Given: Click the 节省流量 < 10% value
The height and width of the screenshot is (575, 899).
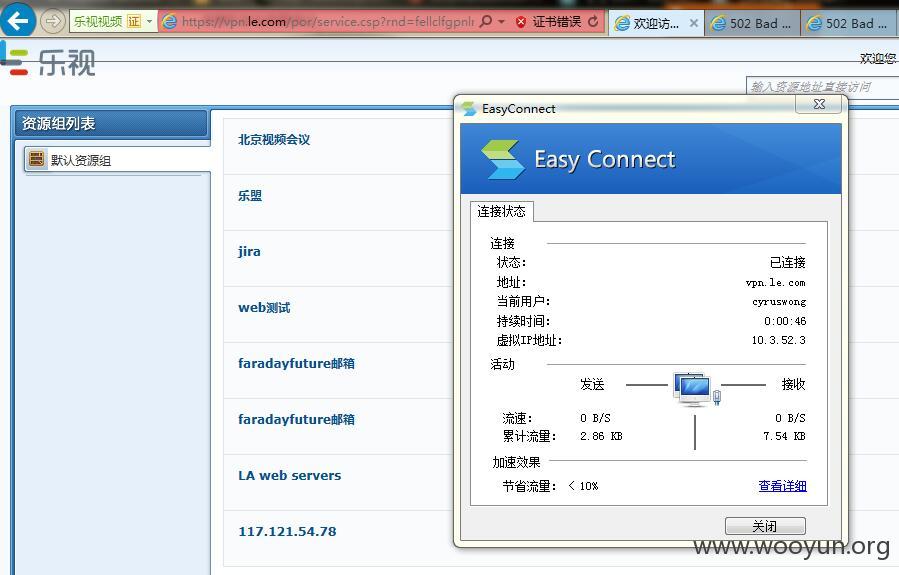Looking at the screenshot, I should (x=583, y=486).
